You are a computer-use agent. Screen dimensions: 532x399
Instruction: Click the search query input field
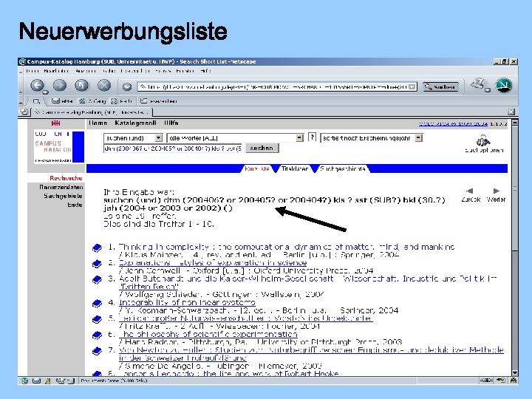pos(173,149)
